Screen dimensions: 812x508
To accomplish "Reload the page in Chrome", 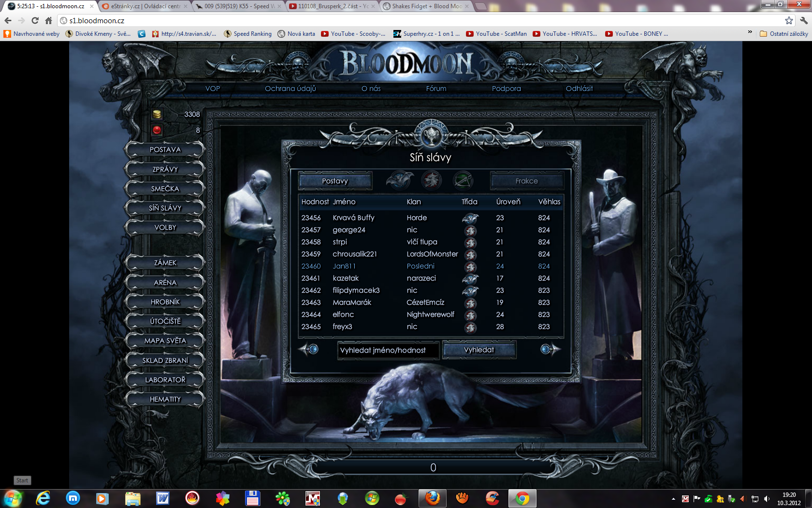I will point(35,20).
